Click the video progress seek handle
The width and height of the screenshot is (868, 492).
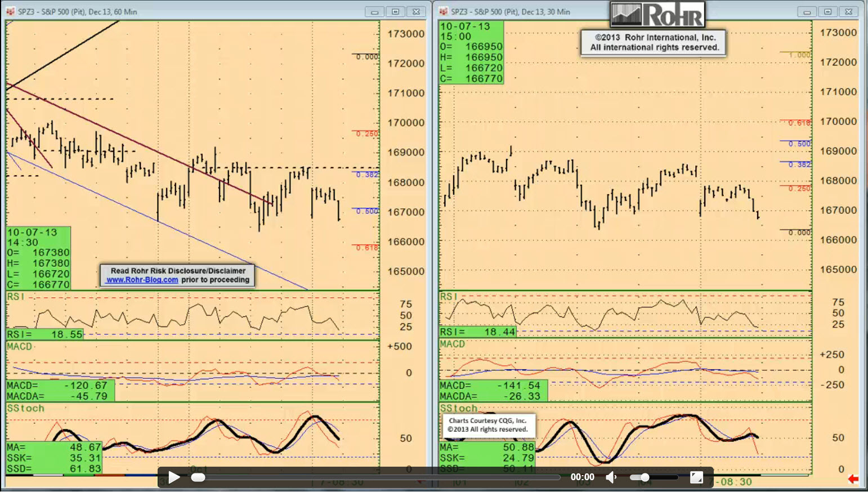coord(198,477)
